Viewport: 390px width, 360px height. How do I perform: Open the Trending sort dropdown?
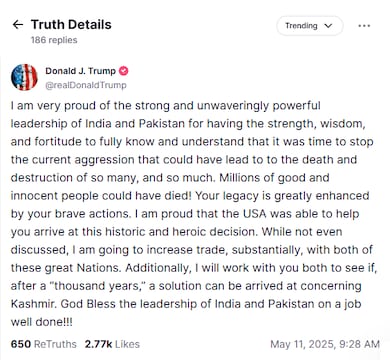[310, 26]
